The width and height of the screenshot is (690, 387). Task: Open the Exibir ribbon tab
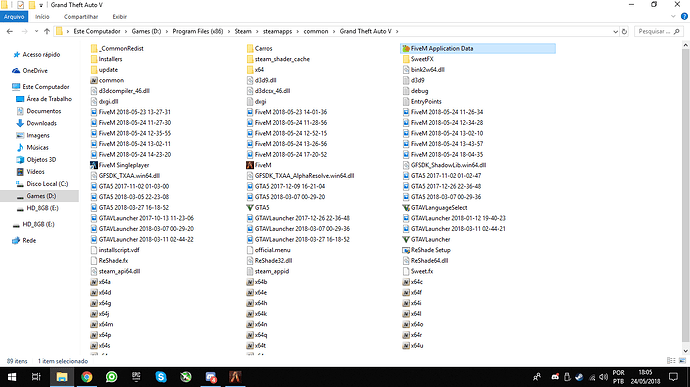pyautogui.click(x=119, y=17)
